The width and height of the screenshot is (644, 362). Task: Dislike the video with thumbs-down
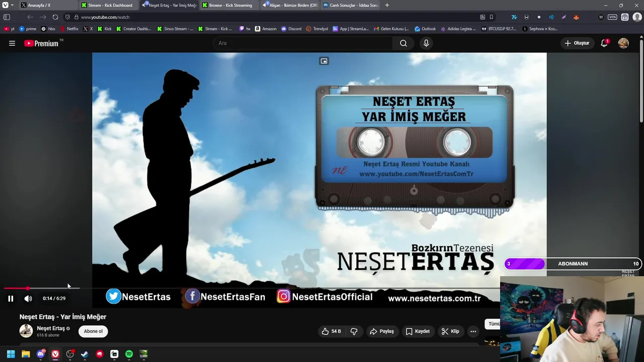[354, 331]
